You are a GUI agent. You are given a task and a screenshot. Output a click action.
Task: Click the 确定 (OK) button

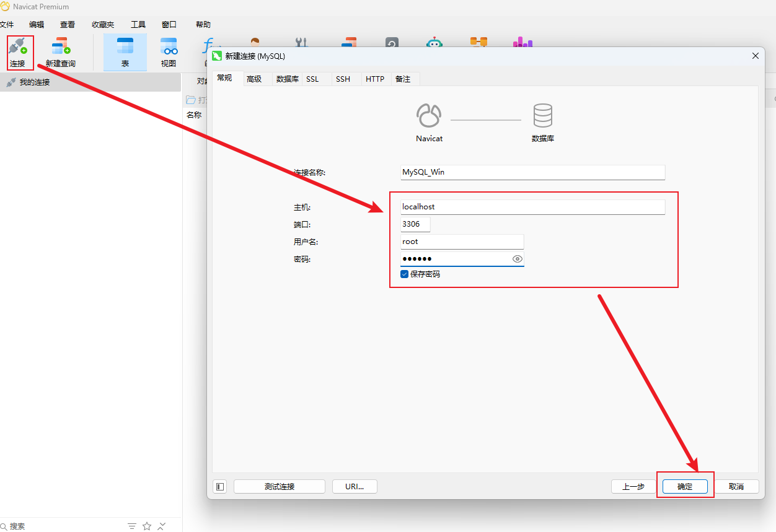pyautogui.click(x=685, y=487)
